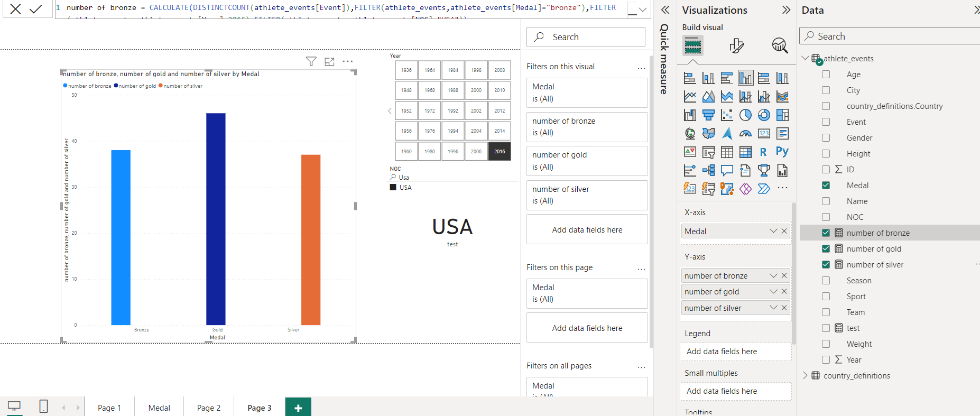
Task: Tick the Season field checkbox
Action: [826, 281]
